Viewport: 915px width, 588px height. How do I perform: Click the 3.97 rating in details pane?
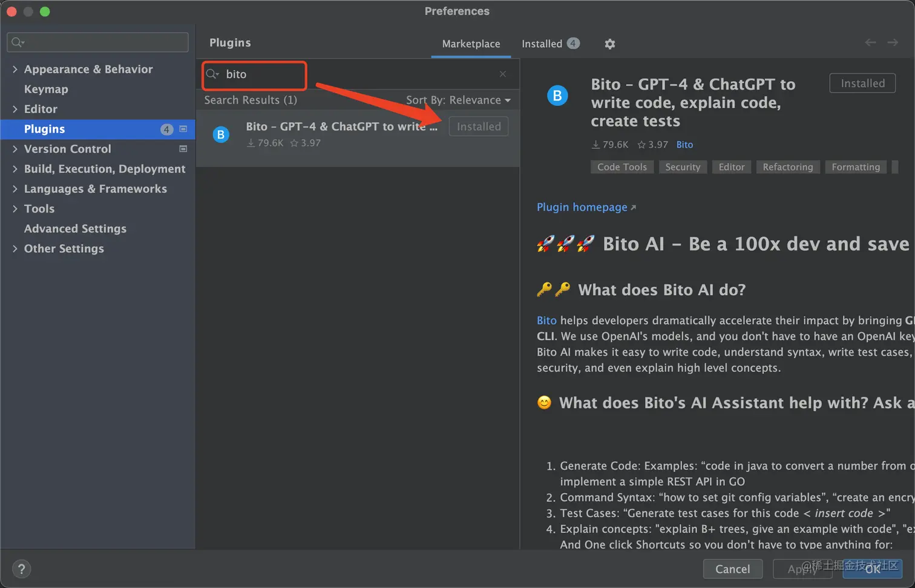[653, 145]
